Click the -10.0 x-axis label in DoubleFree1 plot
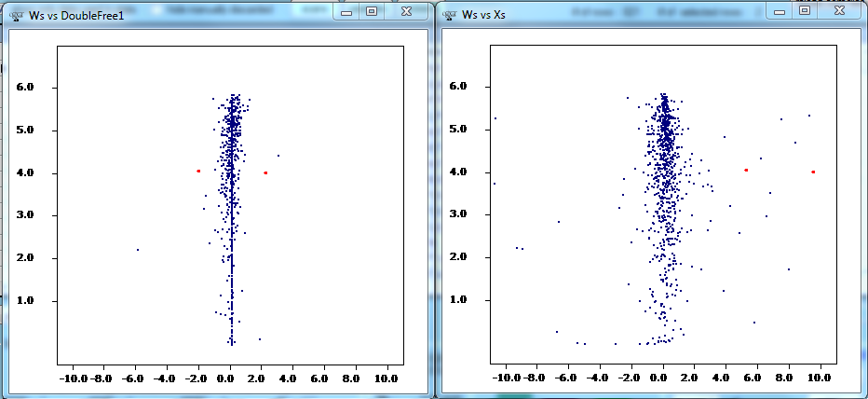The width and height of the screenshot is (868, 399). click(x=73, y=378)
